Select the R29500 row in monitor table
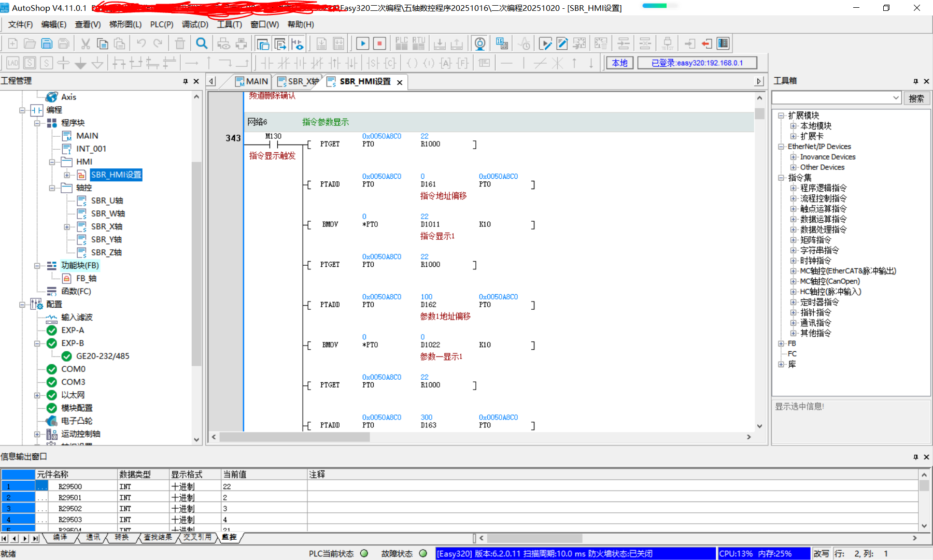 tap(70, 486)
